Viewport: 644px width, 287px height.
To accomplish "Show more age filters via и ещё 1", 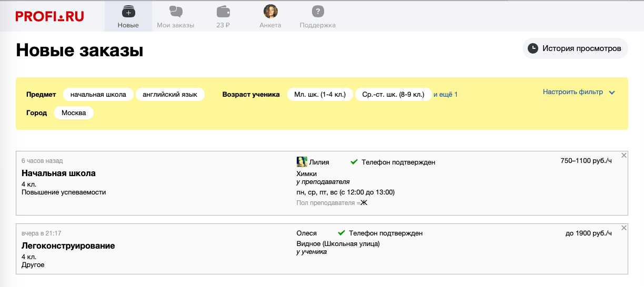I will 445,95.
